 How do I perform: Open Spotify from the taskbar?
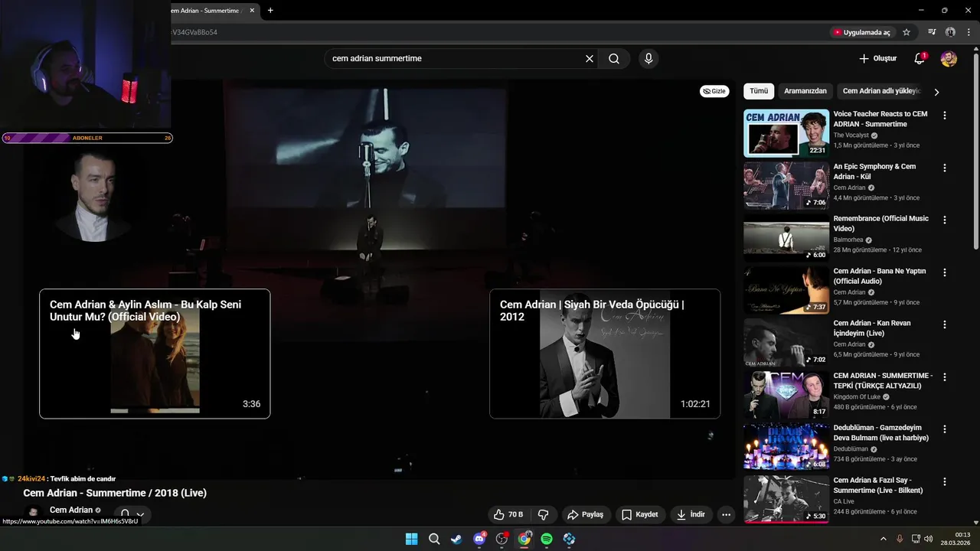click(x=547, y=539)
